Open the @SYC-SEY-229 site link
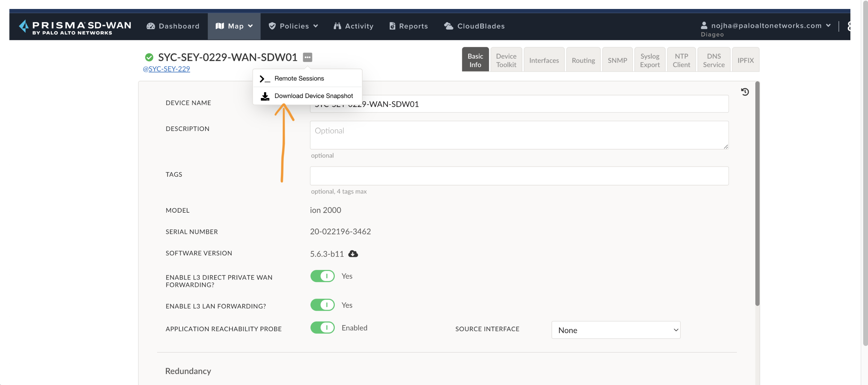This screenshot has height=385, width=868. (166, 69)
